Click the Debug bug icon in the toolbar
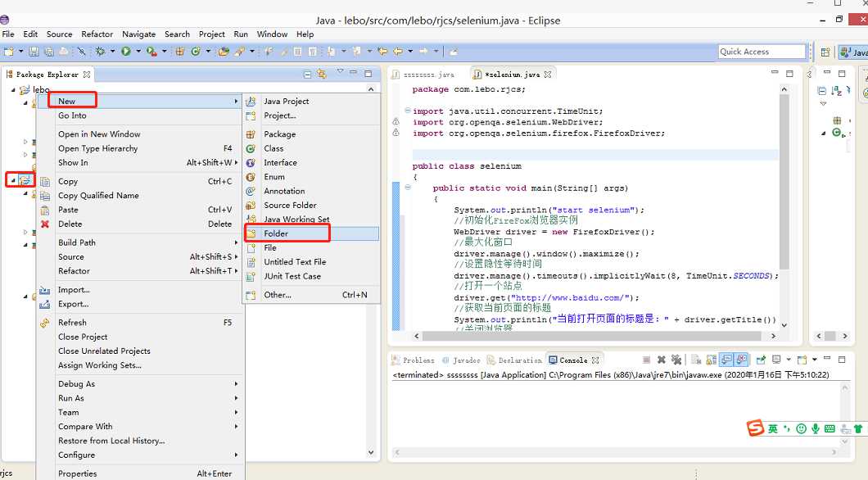The height and width of the screenshot is (480, 868). point(101,52)
